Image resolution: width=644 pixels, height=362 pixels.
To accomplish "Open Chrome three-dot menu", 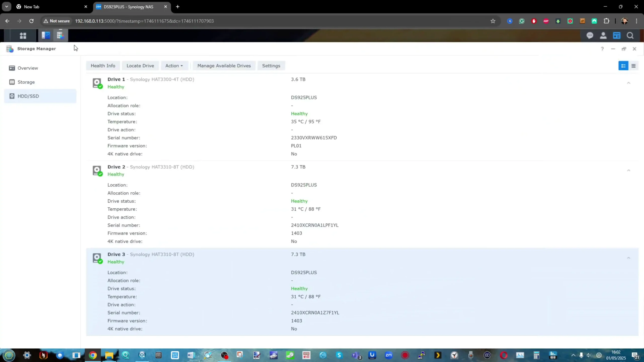I will pyautogui.click(x=637, y=21).
